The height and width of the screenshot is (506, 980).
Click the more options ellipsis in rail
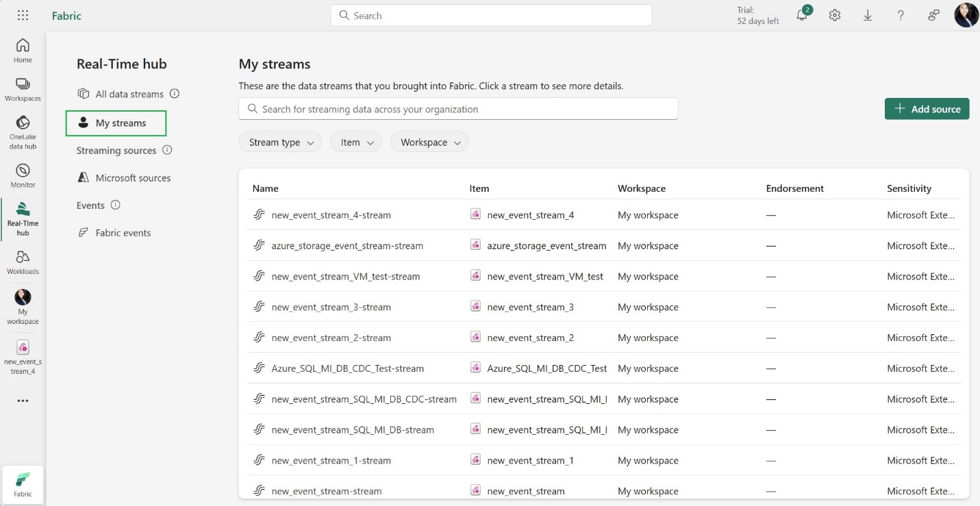pyautogui.click(x=23, y=401)
